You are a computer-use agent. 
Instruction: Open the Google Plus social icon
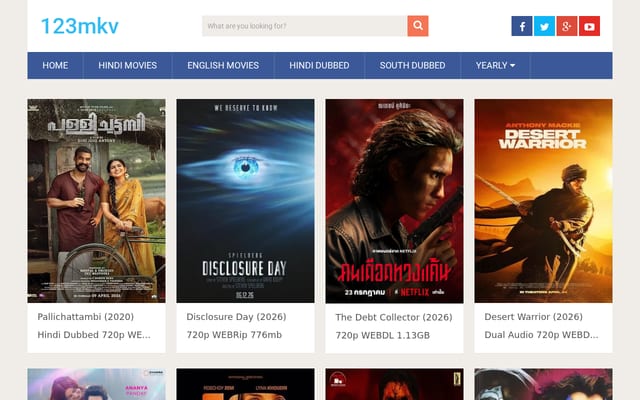(567, 26)
